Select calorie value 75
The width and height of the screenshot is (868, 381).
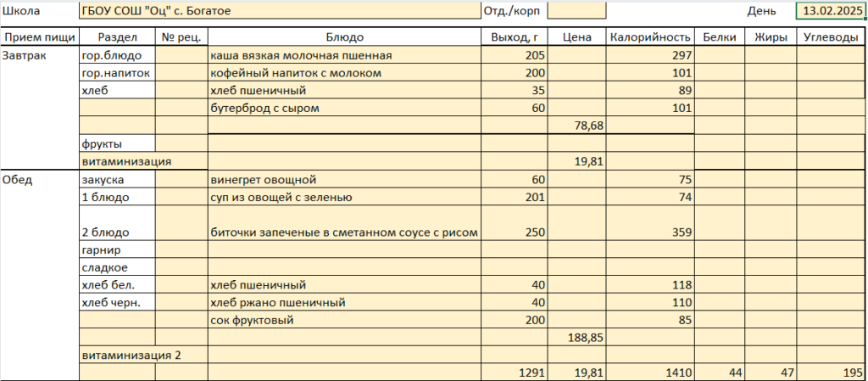tap(650, 180)
